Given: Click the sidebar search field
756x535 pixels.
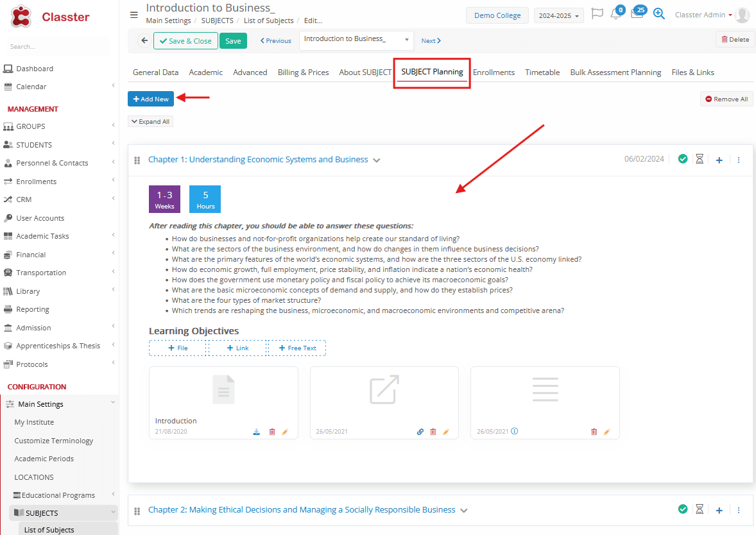Looking at the screenshot, I should (58, 46).
